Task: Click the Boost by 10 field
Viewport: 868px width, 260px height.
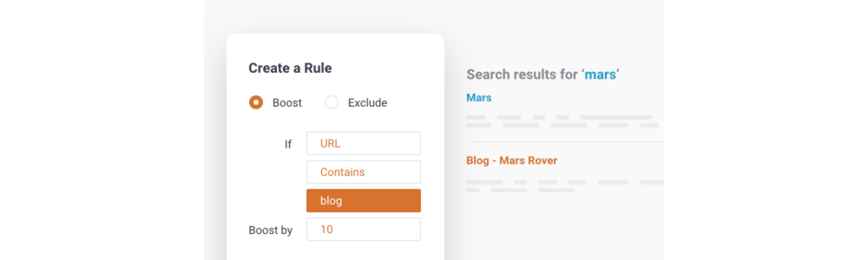Action: pyautogui.click(x=363, y=230)
